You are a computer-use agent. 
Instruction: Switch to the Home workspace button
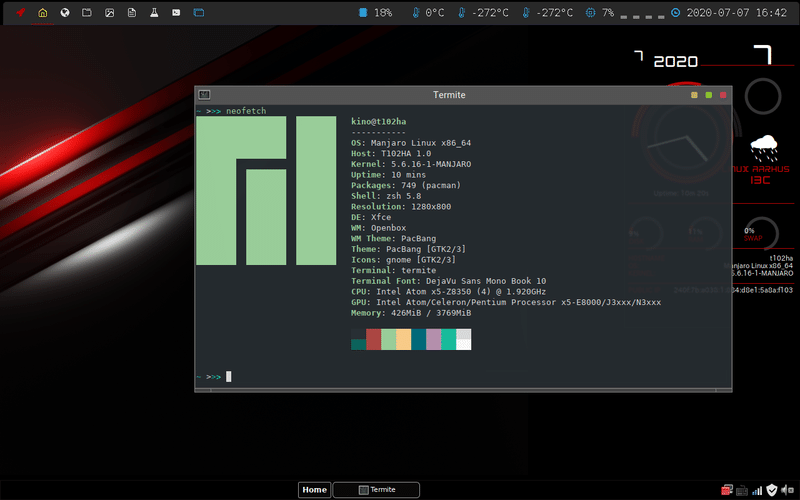click(314, 490)
